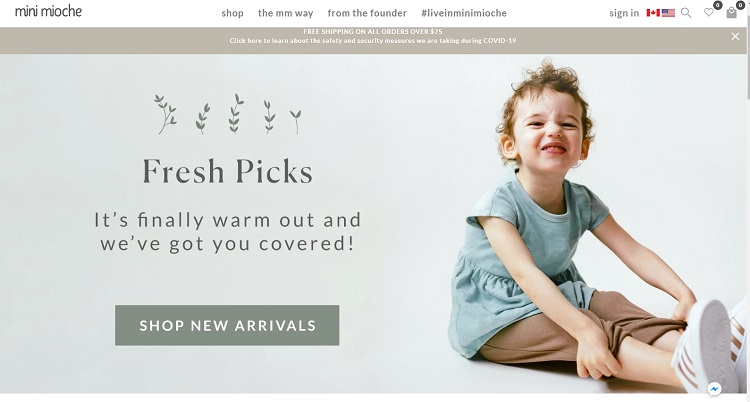The height and width of the screenshot is (402, 750).
Task: Dismiss the free shipping announcement banner
Action: point(735,36)
